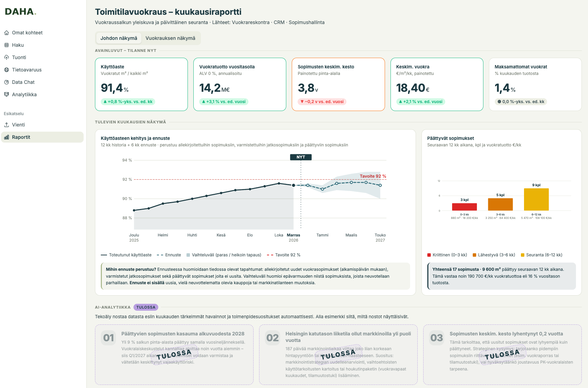Screen dimensions: 588x388
Task: Open Haku in sidebar
Action: [42, 45]
